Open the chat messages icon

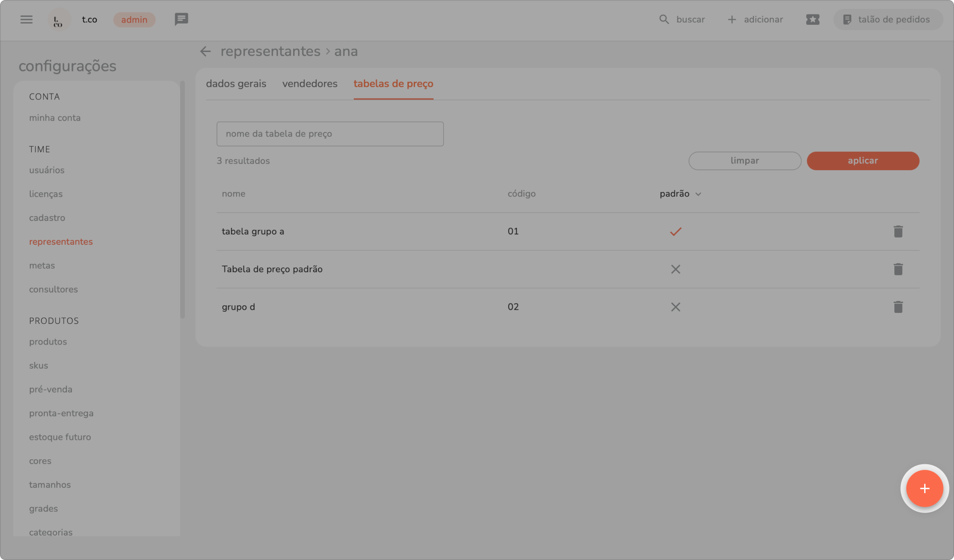pyautogui.click(x=181, y=19)
